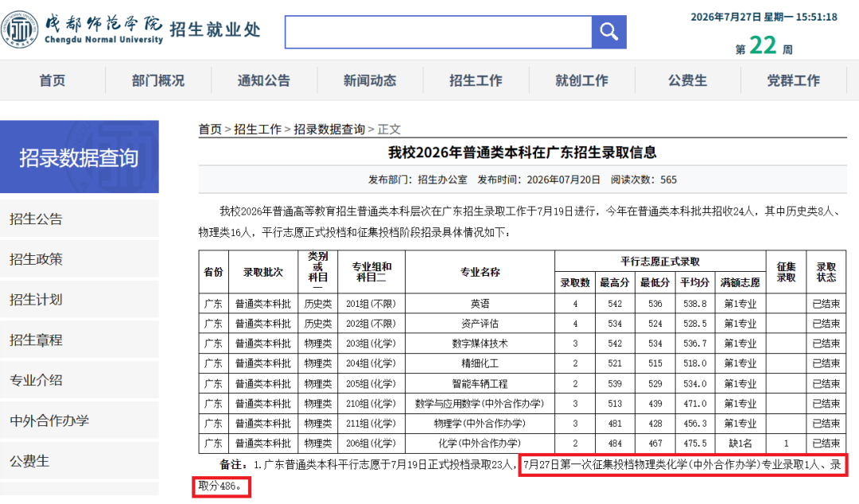Click the average score 538.8 cell
This screenshot has height=504, width=859.
click(x=694, y=304)
